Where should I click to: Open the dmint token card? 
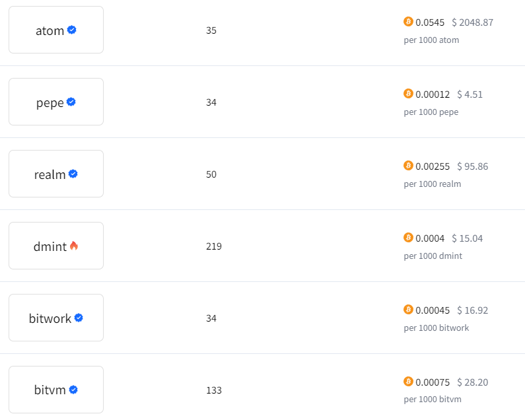[x=56, y=246]
